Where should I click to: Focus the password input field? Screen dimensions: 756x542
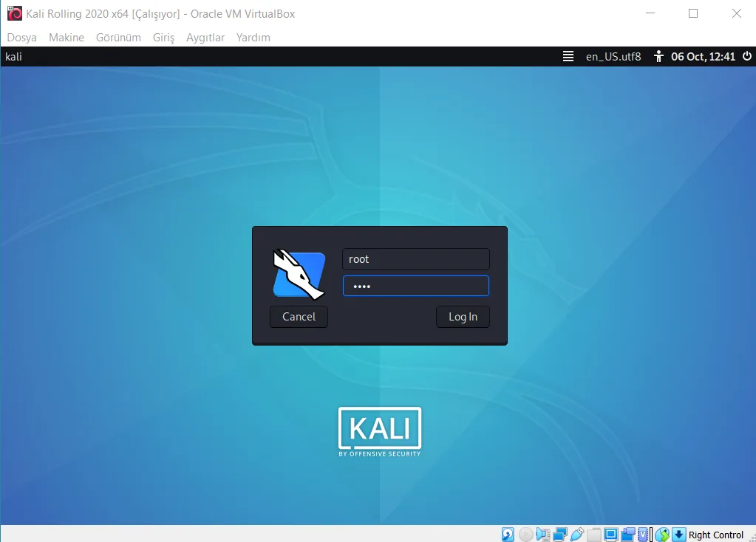click(415, 286)
